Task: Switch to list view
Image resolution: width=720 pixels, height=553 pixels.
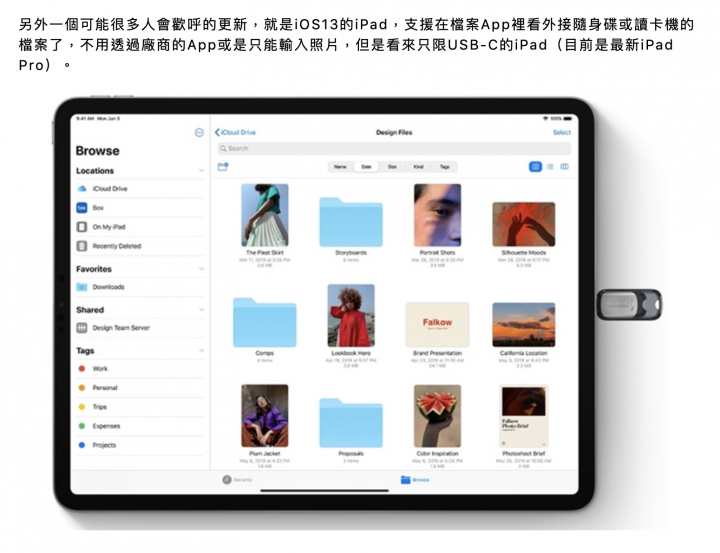Action: (x=550, y=167)
